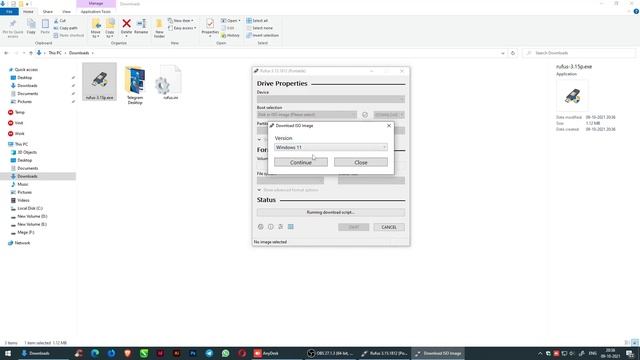Open the Version dropdown showing Windows 11
Viewport: 640px width, 360px height.
(x=331, y=147)
